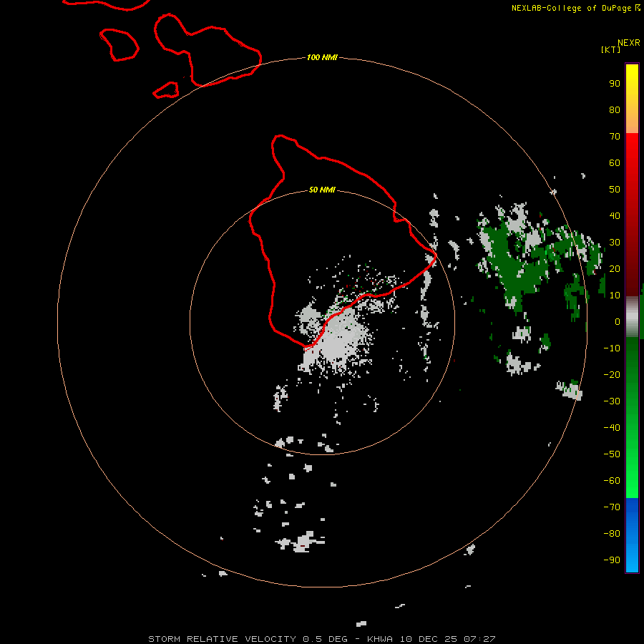The height and width of the screenshot is (644, 644).
Task: Click the -50 value on the velocity scale
Action: point(612,454)
